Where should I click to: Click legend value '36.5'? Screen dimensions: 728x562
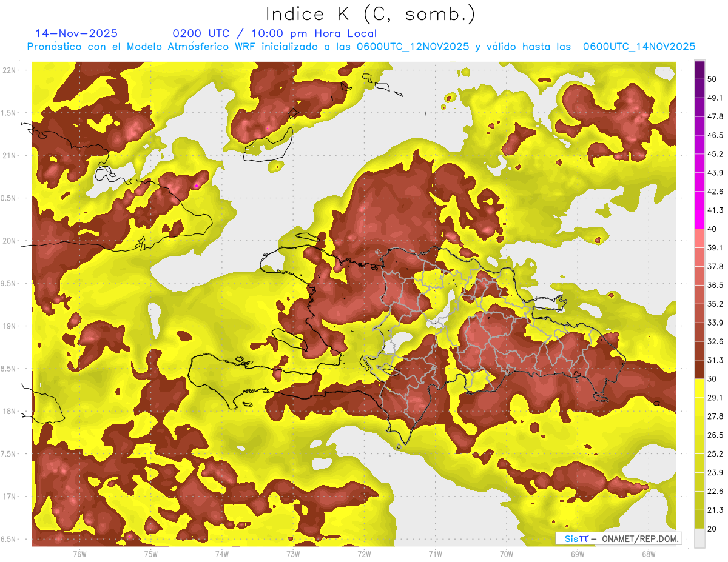pyautogui.click(x=715, y=285)
